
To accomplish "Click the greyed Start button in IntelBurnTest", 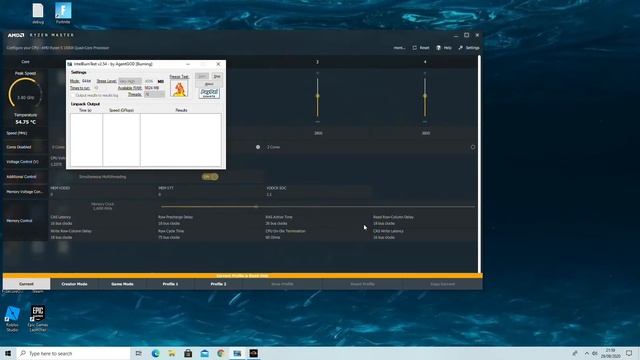I will [202, 76].
